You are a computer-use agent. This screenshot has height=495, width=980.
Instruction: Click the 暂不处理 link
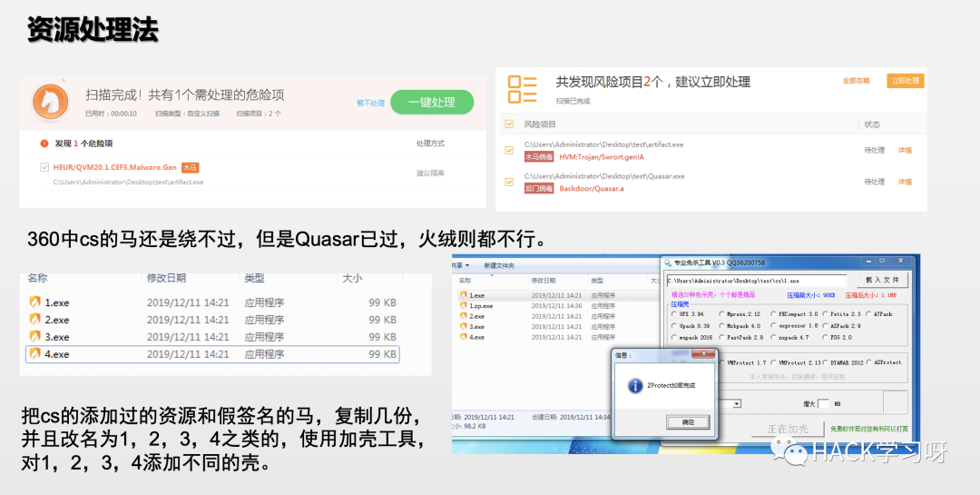(x=370, y=104)
